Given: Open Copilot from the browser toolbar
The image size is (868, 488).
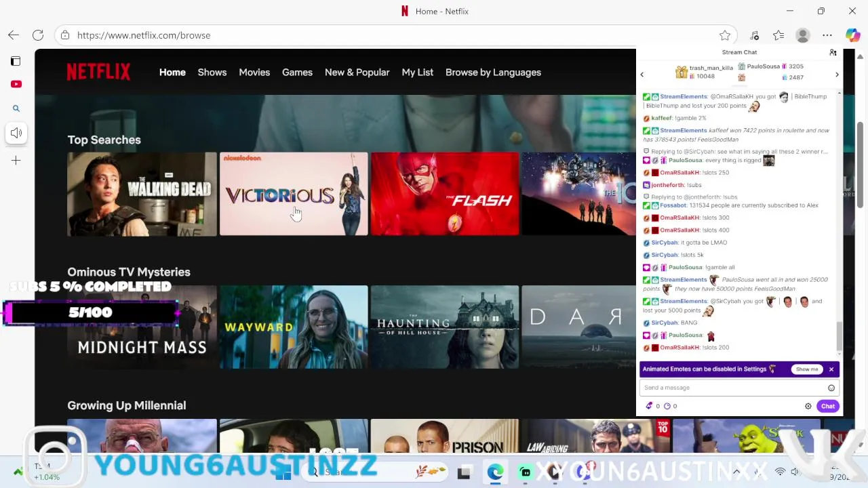Looking at the screenshot, I should click(x=852, y=35).
